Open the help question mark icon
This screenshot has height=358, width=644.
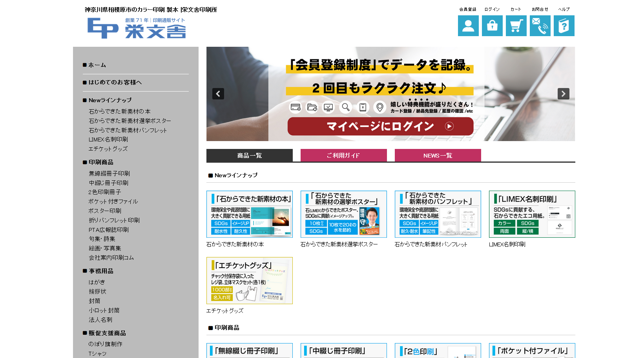click(x=564, y=26)
